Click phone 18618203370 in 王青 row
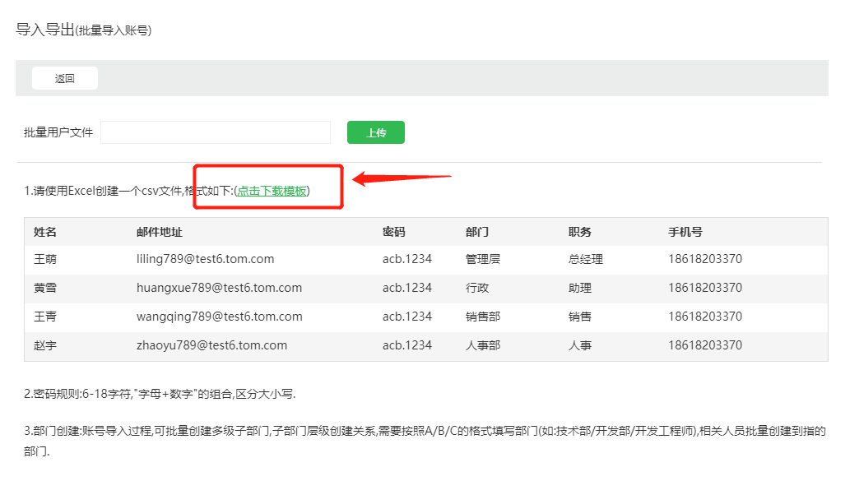Viewport: 859px width, 504px height. [x=705, y=317]
